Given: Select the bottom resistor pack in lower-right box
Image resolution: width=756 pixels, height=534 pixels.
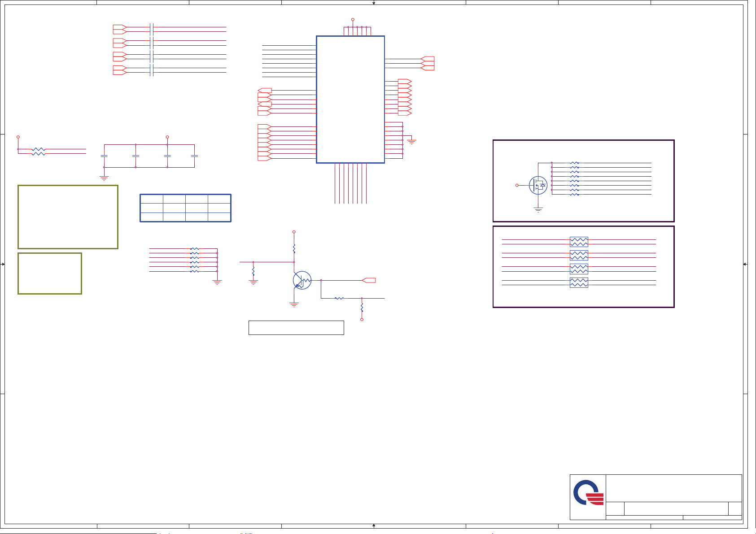Looking at the screenshot, I should tap(579, 282).
